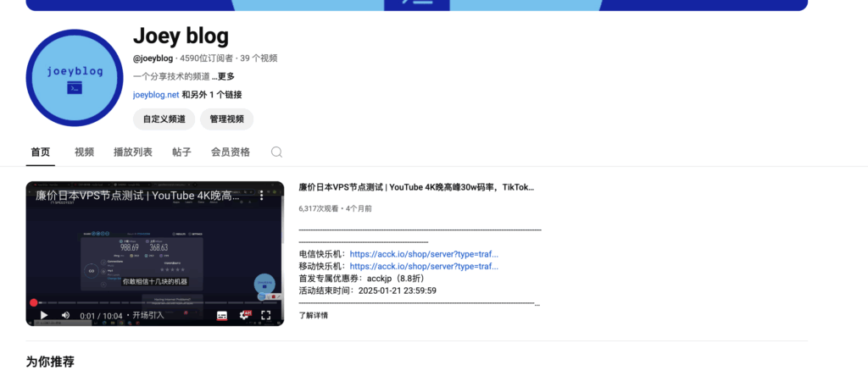The height and width of the screenshot is (376, 868).
Task: Click 和另外 1 个链接 text
Action: (212, 95)
